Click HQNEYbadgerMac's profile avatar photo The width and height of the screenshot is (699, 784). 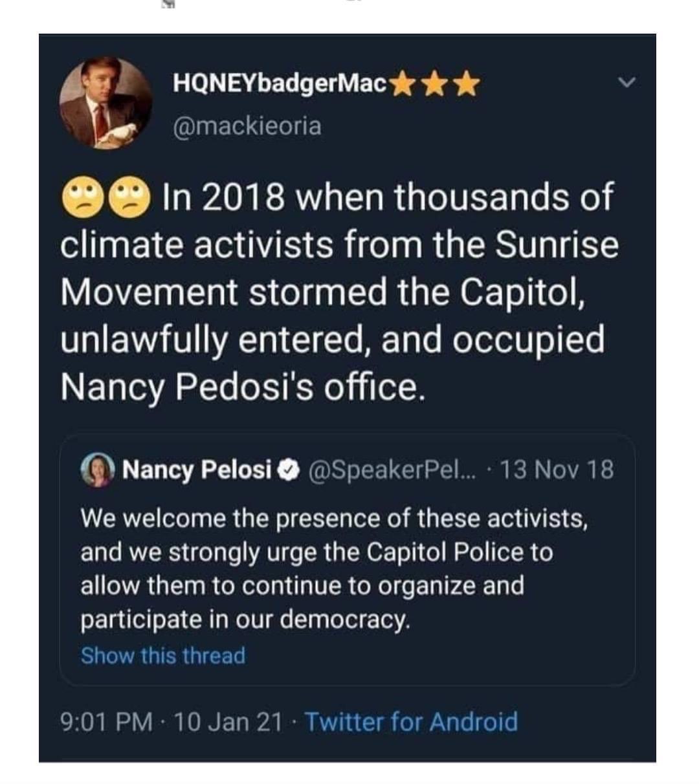click(105, 104)
